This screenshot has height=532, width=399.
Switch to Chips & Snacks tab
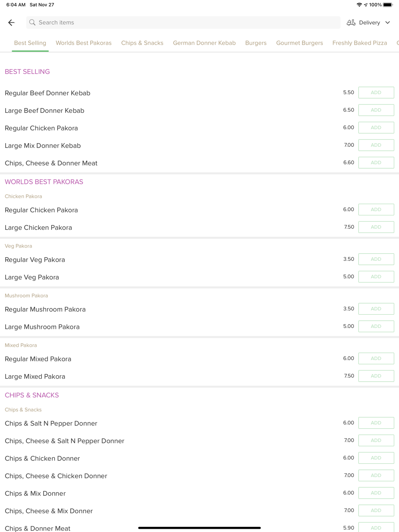click(x=142, y=43)
